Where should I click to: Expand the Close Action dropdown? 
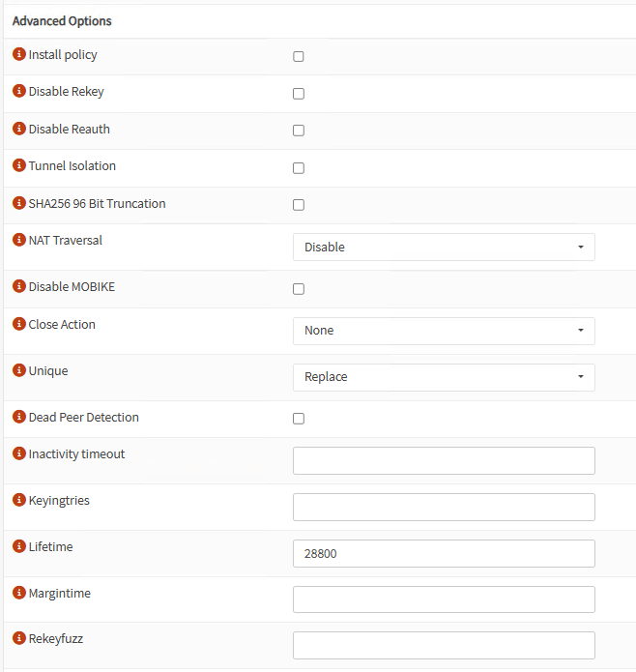(444, 331)
